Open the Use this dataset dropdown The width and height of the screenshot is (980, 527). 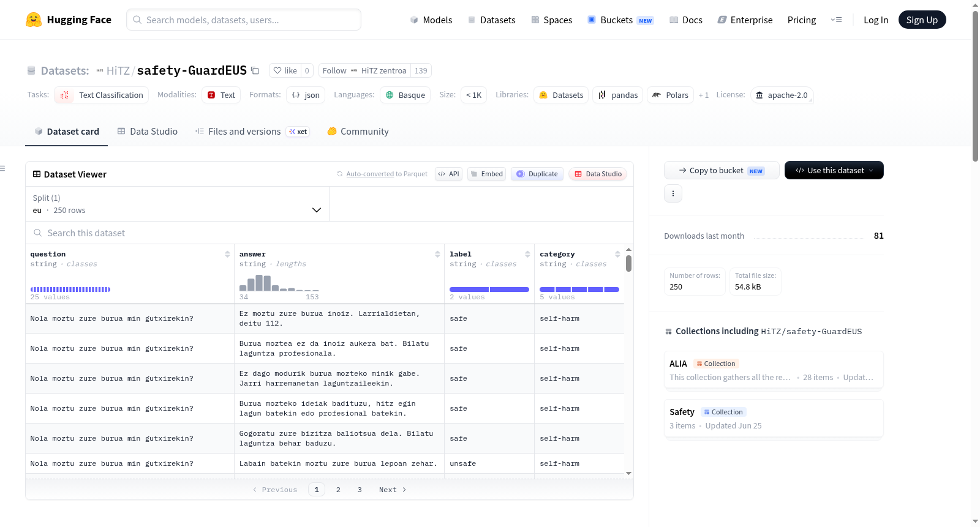[834, 170]
